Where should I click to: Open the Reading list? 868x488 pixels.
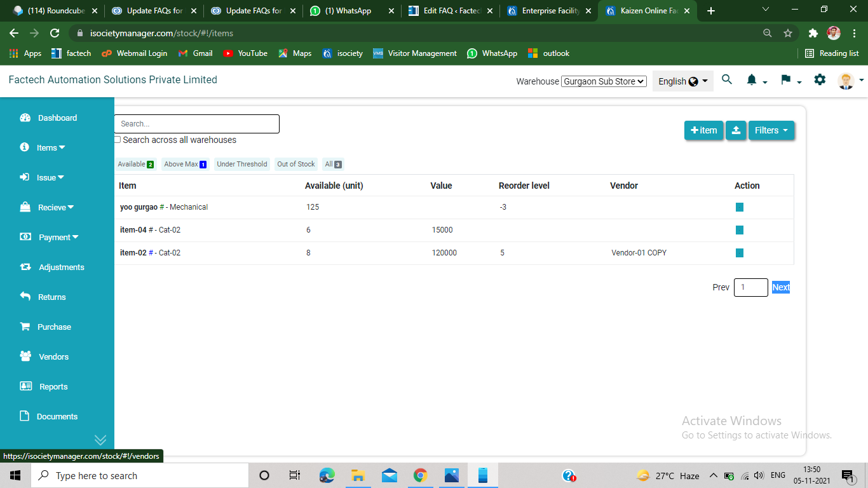point(832,53)
